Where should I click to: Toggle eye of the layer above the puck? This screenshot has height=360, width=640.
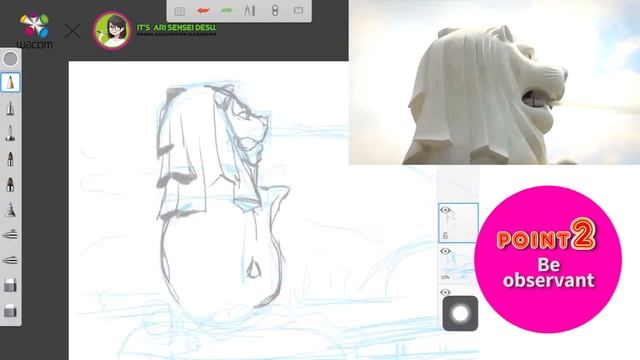point(445,292)
